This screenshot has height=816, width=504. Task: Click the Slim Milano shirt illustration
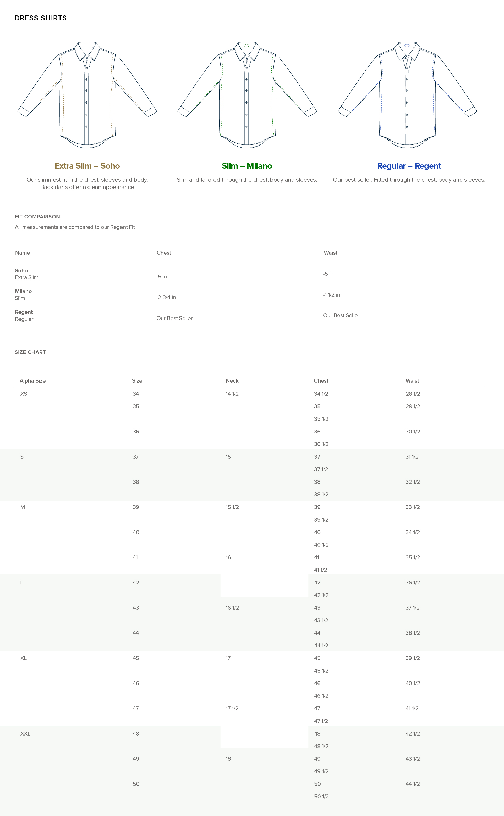point(247,95)
